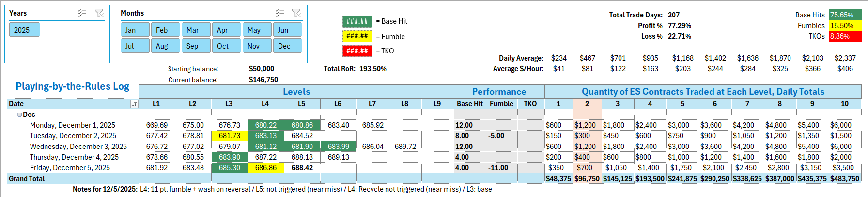Screen dimensions: 868x197
Task: Select the Friday, December 5, 2025 row
Action: 70,168
